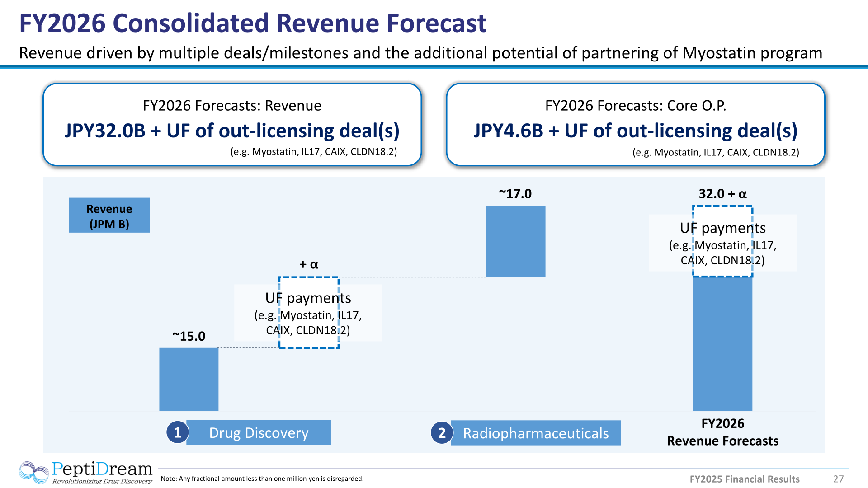Click the slide title FY2026 Consolidated Revenue Forecast

253,23
